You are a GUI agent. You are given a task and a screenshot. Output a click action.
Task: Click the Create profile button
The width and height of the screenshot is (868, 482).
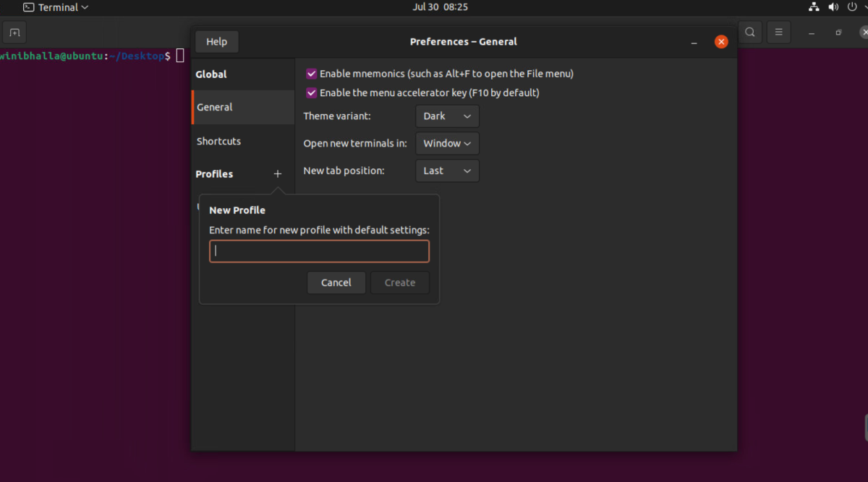coord(400,283)
